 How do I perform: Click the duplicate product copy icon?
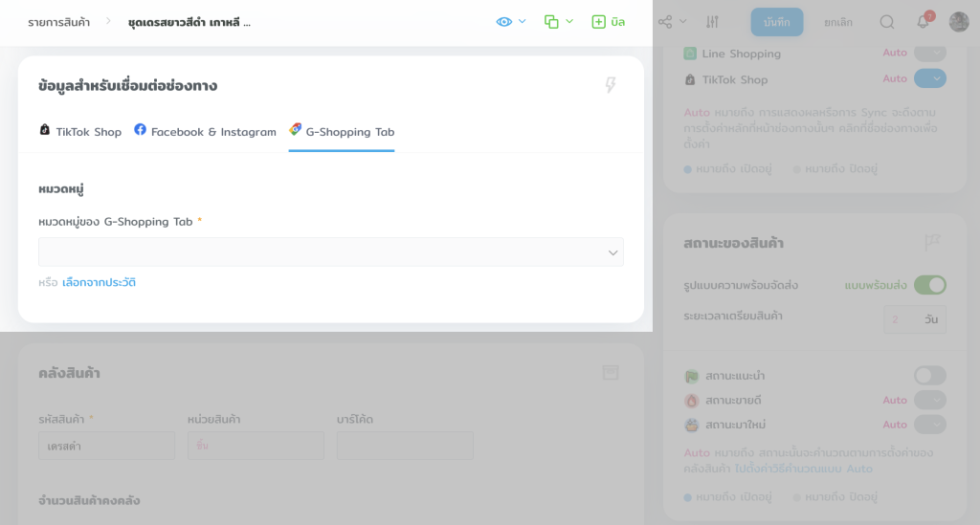coord(551,21)
